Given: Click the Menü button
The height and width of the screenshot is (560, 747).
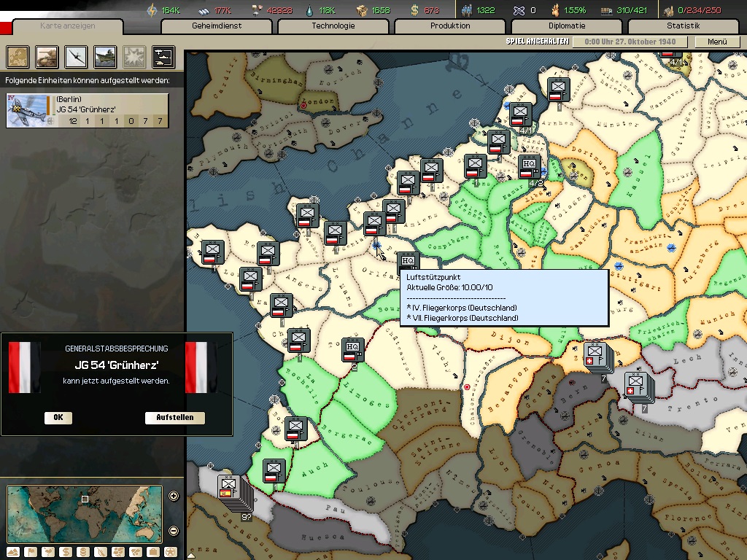Looking at the screenshot, I should click(717, 42).
